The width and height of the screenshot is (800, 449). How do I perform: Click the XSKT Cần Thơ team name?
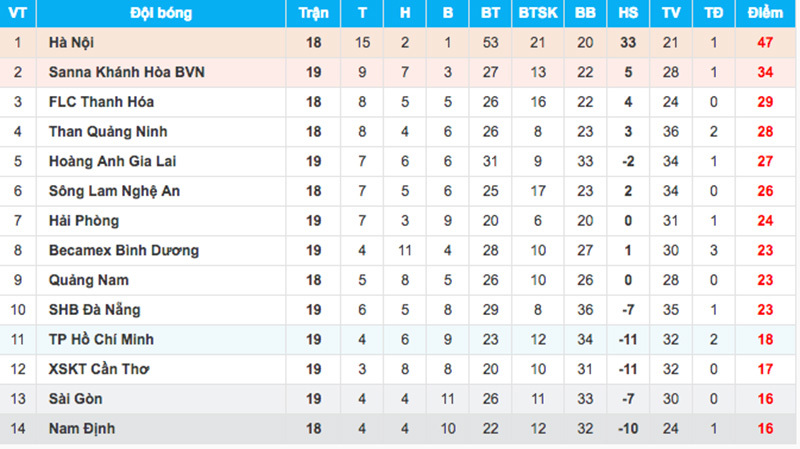(98, 369)
